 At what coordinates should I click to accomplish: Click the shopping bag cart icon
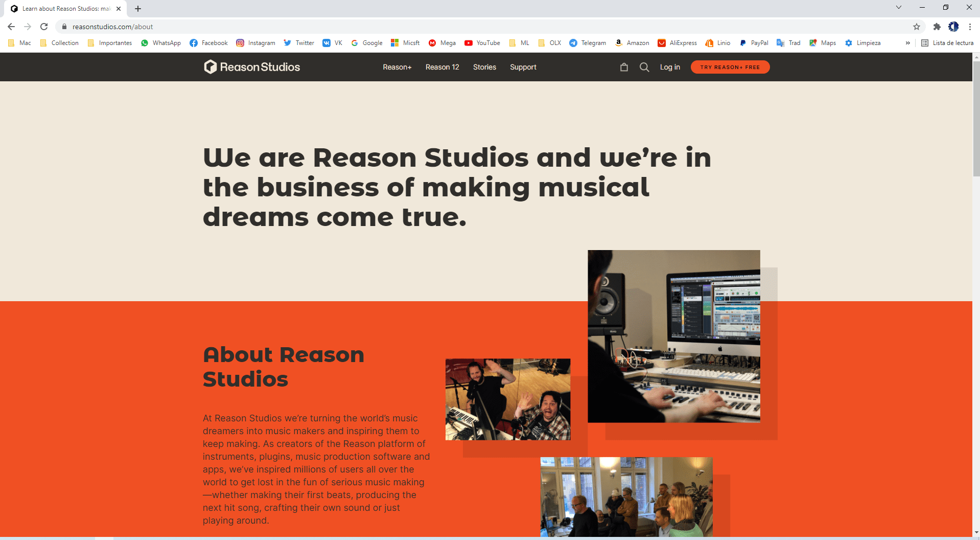pyautogui.click(x=624, y=67)
